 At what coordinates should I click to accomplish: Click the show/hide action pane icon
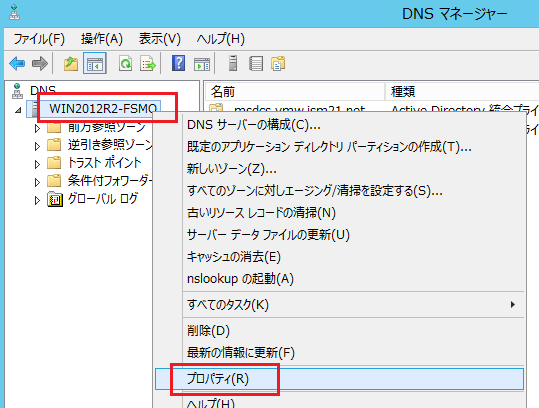point(202,64)
